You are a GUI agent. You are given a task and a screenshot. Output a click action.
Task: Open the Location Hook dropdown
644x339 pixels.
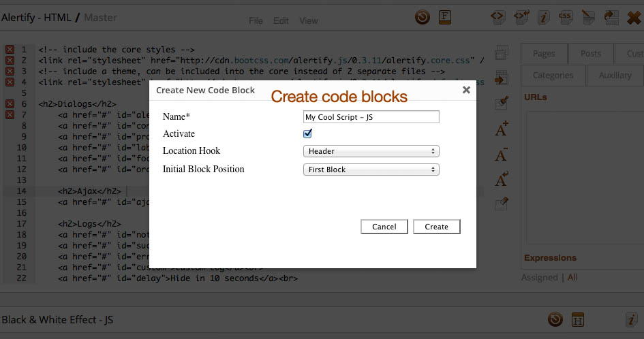pyautogui.click(x=371, y=151)
